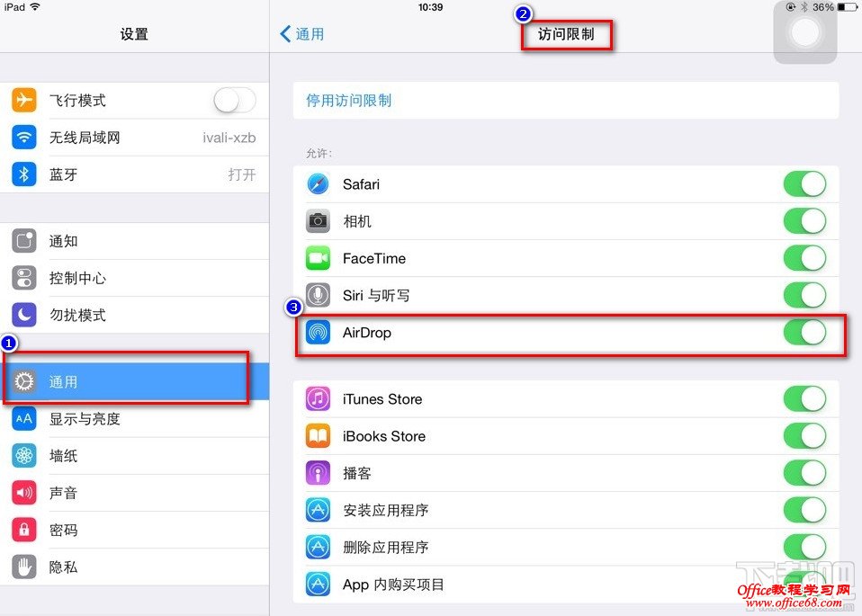The height and width of the screenshot is (616, 862).
Task: Tap the Camera app icon
Action: pos(318,221)
